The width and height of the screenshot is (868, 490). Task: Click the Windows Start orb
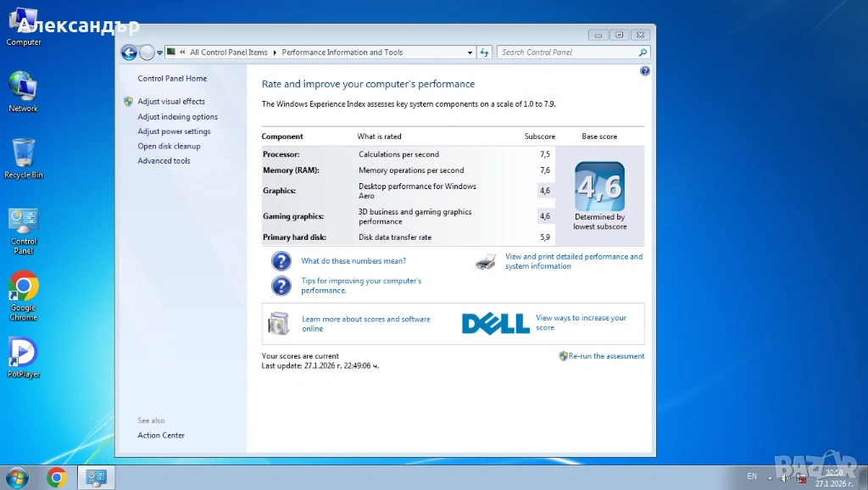click(x=16, y=477)
